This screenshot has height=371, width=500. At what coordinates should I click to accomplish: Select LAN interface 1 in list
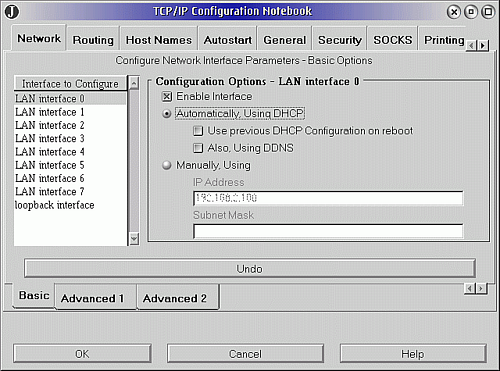70,112
